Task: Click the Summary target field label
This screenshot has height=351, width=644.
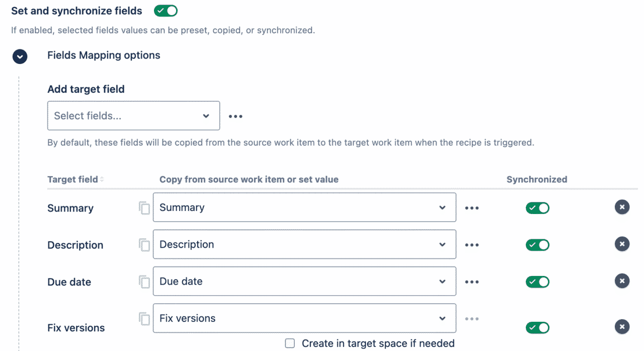Action: [x=70, y=208]
